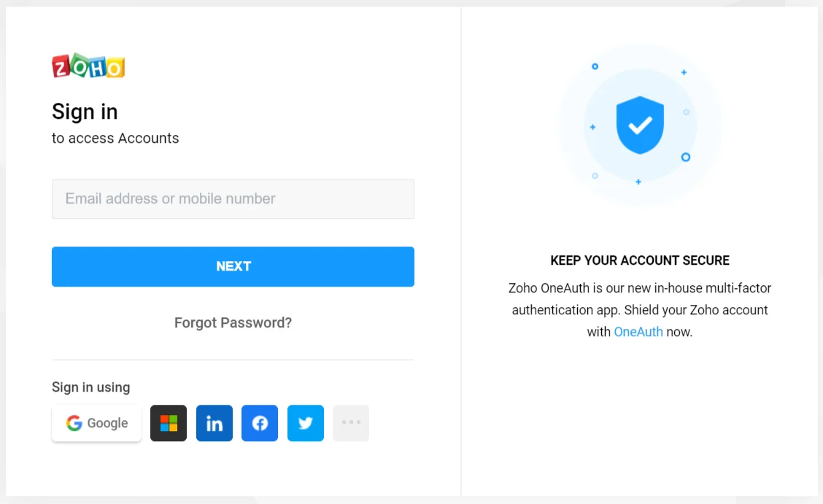Open OneAuth from the security message
Screen dimensions: 823x504
(x=638, y=331)
